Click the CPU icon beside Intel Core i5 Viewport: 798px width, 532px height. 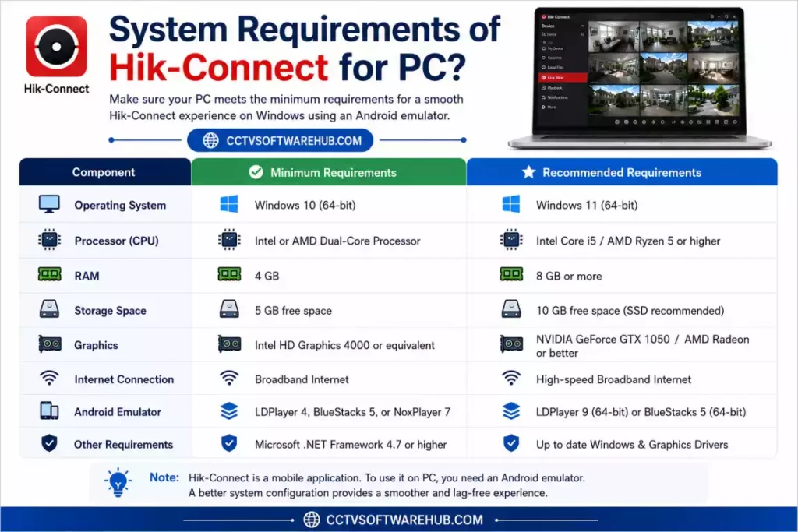click(511, 240)
